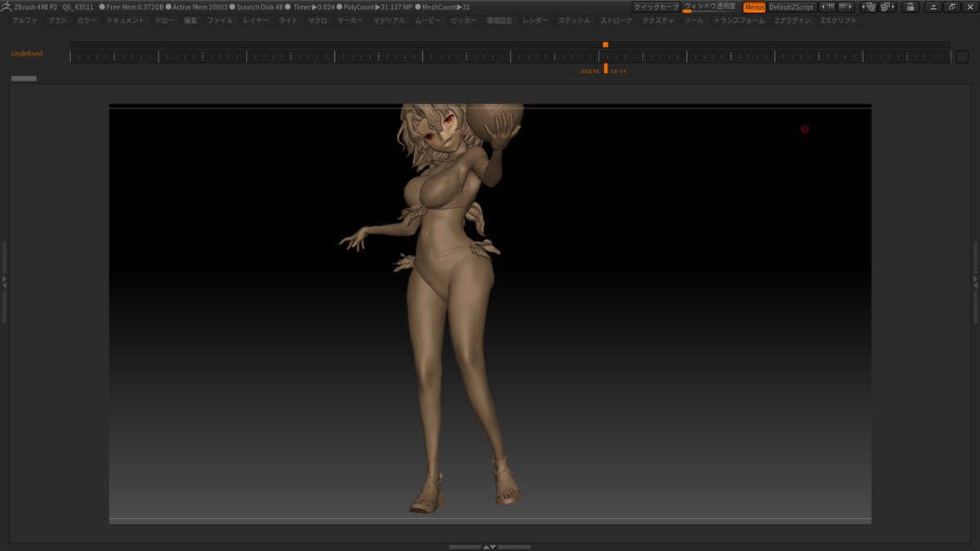Click the restore window icon
Screen dimensions: 980x551
[951, 7]
